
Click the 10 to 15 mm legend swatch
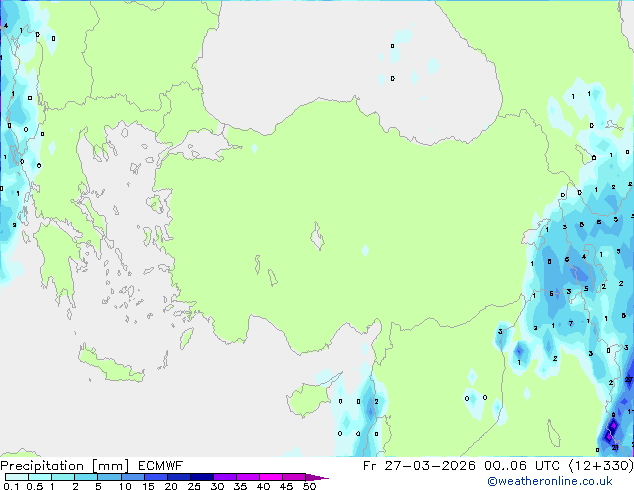click(x=132, y=477)
